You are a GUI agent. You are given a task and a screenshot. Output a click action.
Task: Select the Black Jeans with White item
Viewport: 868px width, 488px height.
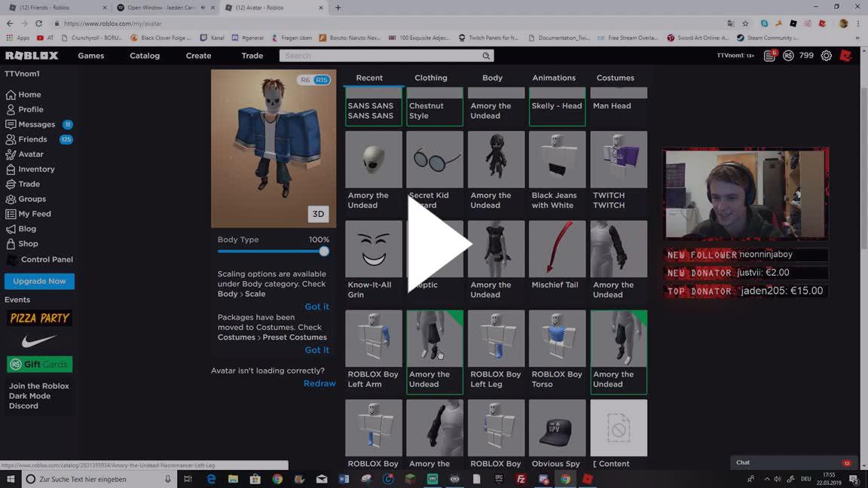pyautogui.click(x=557, y=170)
